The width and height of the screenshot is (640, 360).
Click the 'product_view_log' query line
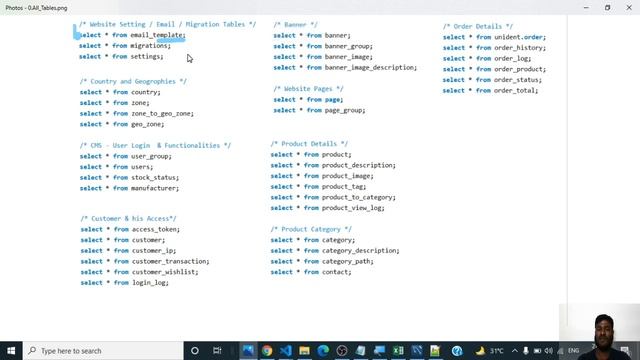(x=327, y=208)
